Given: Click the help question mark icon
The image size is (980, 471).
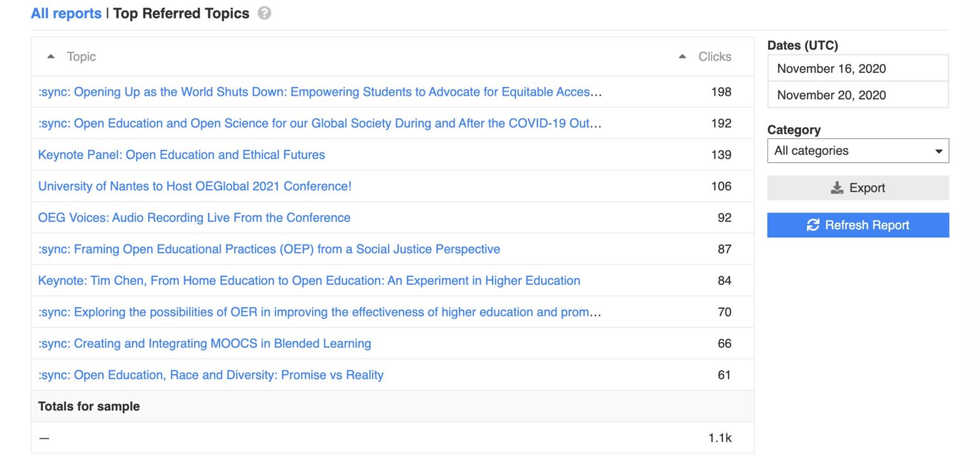Looking at the screenshot, I should point(264,13).
